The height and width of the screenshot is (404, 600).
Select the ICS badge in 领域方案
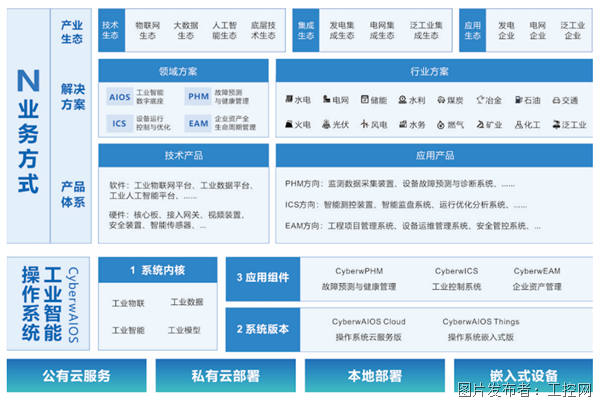tap(119, 123)
